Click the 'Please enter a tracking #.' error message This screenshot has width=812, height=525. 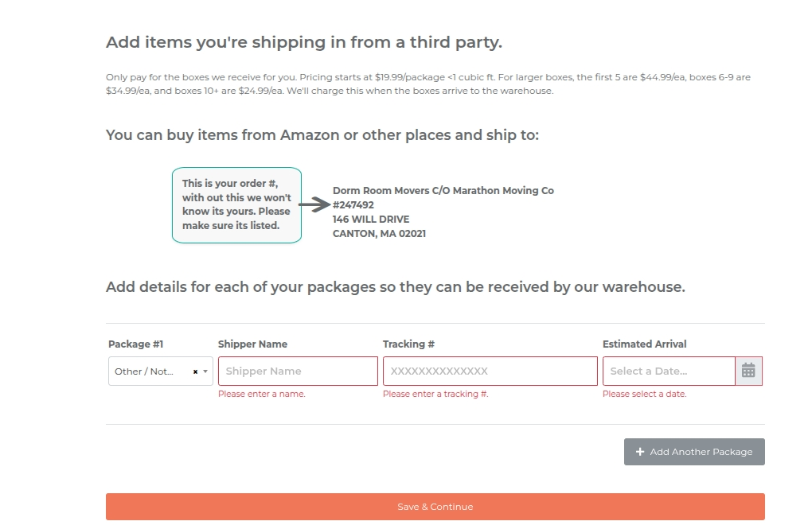click(435, 394)
